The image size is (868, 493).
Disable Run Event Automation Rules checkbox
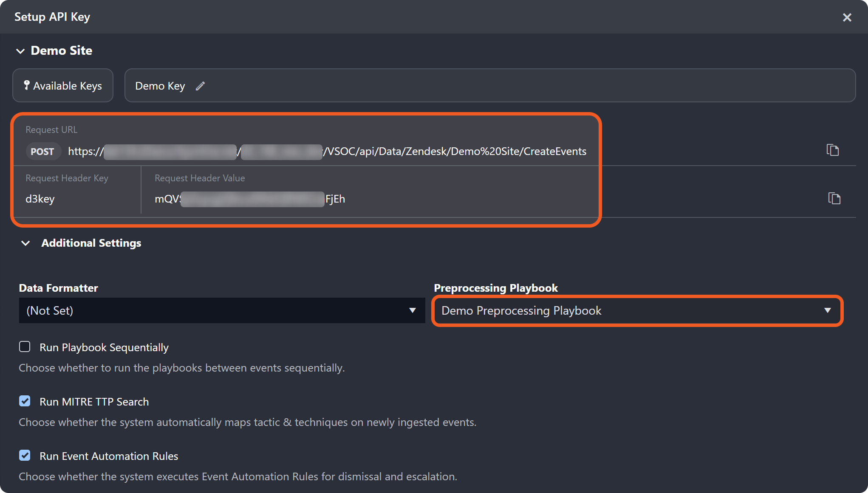pos(25,456)
